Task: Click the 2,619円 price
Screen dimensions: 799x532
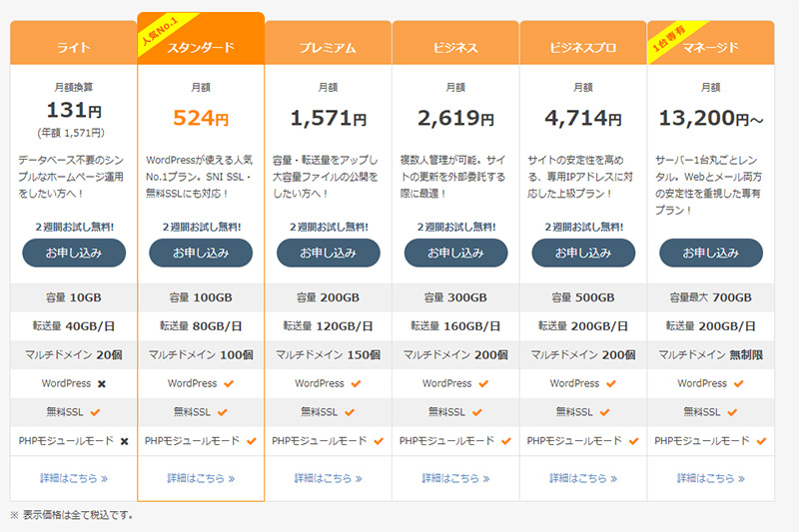Action: pyautogui.click(x=455, y=119)
